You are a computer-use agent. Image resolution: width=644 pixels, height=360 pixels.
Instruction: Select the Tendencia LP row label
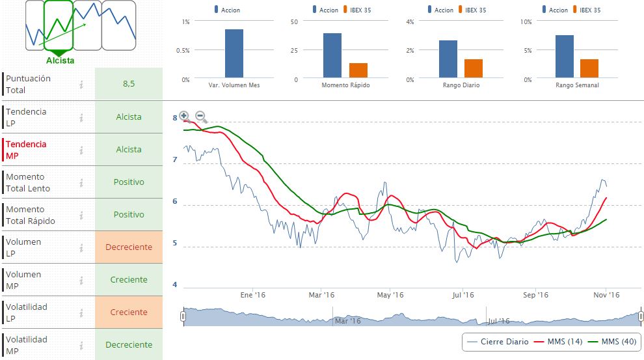click(x=26, y=118)
